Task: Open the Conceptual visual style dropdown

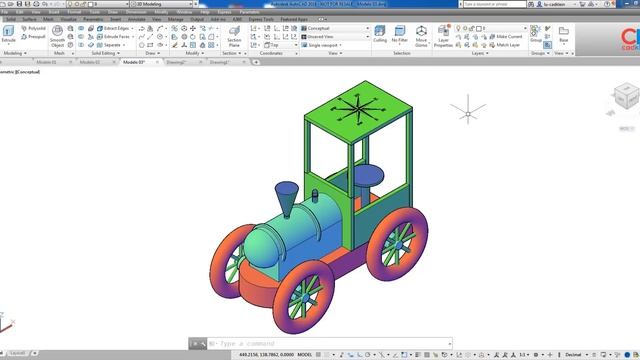Action: pos(335,29)
